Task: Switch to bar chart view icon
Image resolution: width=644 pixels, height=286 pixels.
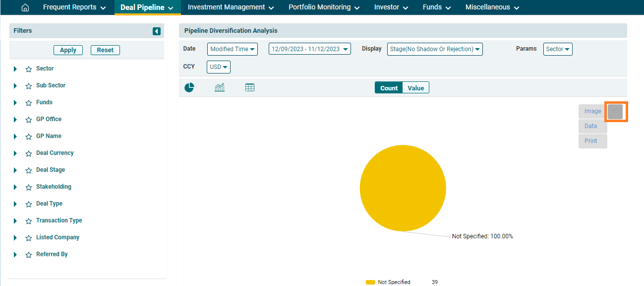Action: [220, 88]
